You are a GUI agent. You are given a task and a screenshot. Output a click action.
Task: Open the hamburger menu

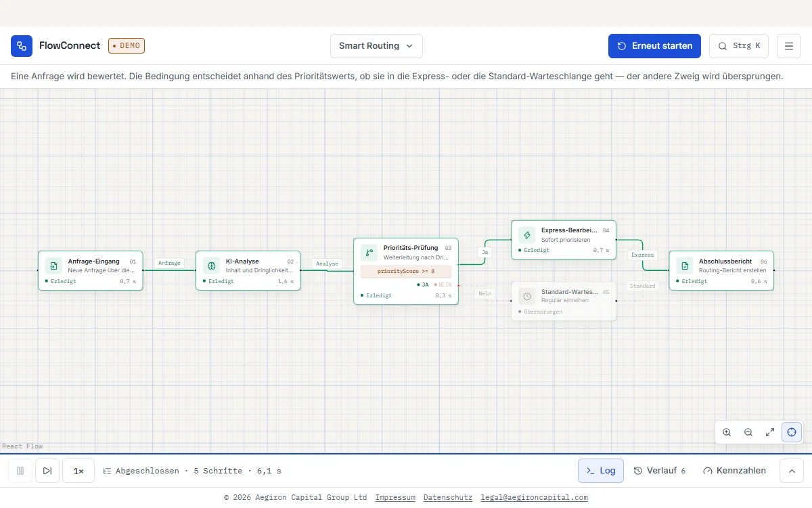pyautogui.click(x=789, y=46)
